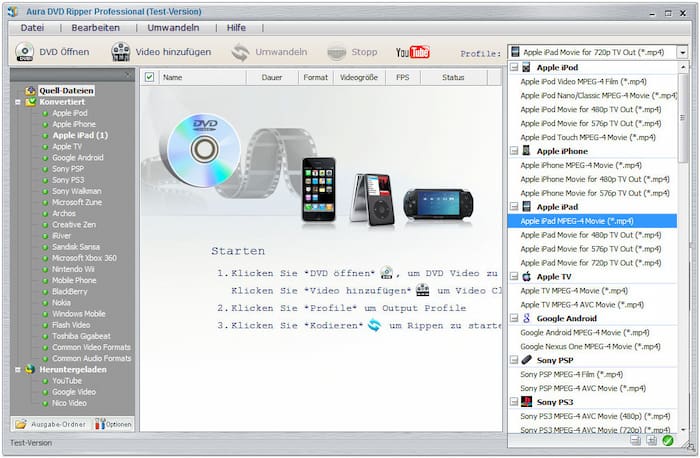This screenshot has height=458, width=700.
Task: Collapse the Google Android profile group
Action: [514, 318]
